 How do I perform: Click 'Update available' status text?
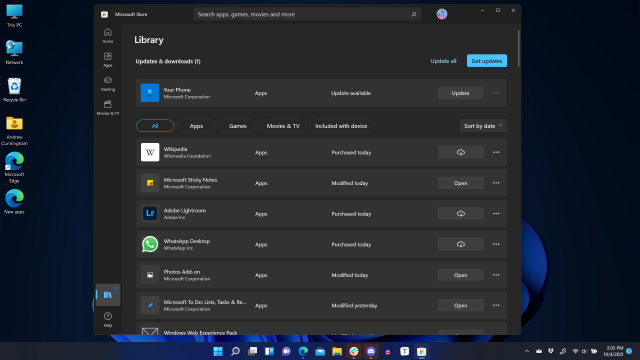point(351,93)
